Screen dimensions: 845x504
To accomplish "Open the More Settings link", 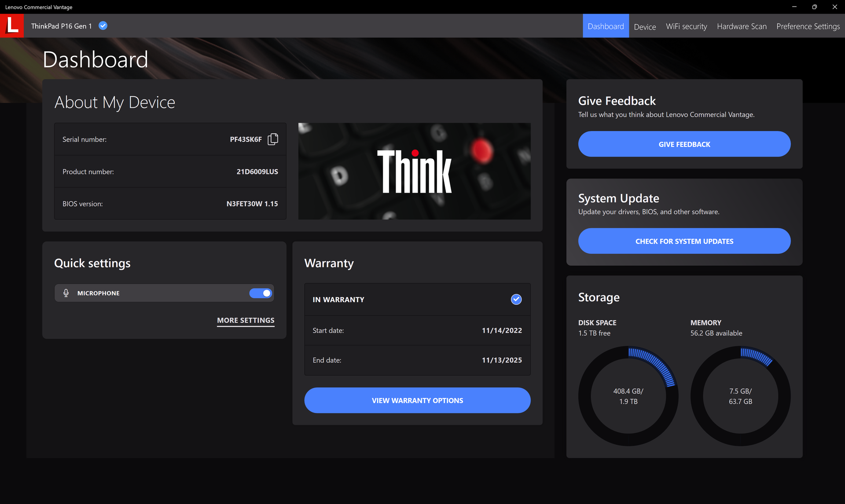I will [246, 320].
